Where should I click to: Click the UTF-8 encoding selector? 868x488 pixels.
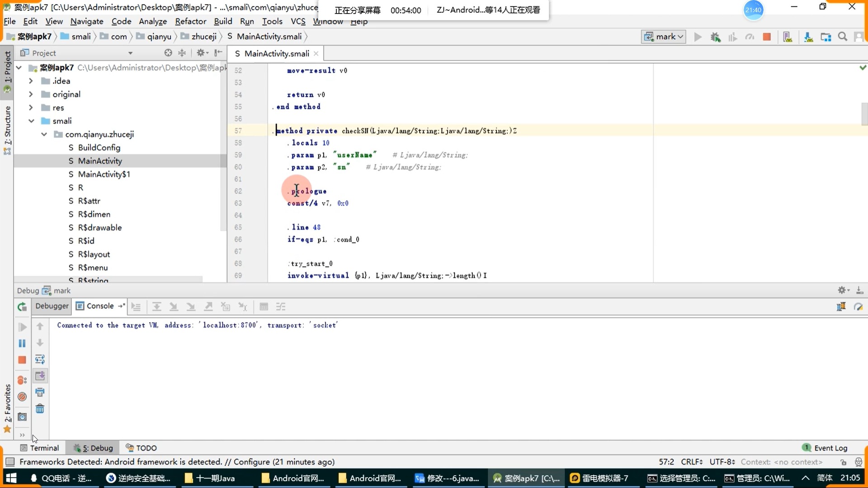click(722, 462)
